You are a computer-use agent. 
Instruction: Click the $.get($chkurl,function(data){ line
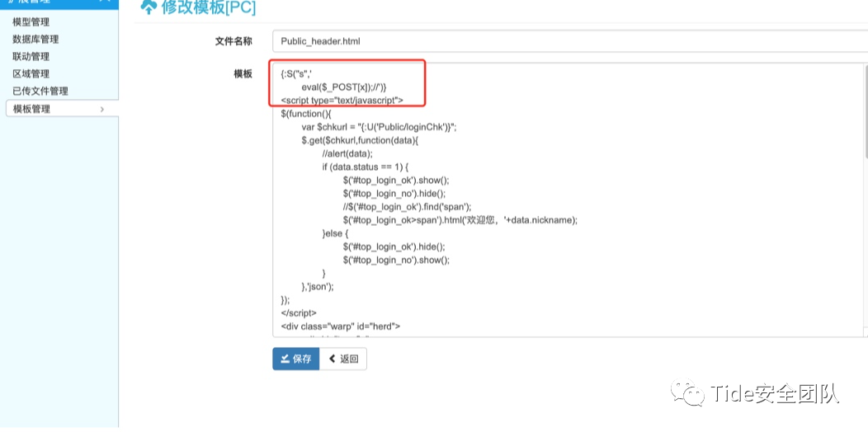coord(360,140)
